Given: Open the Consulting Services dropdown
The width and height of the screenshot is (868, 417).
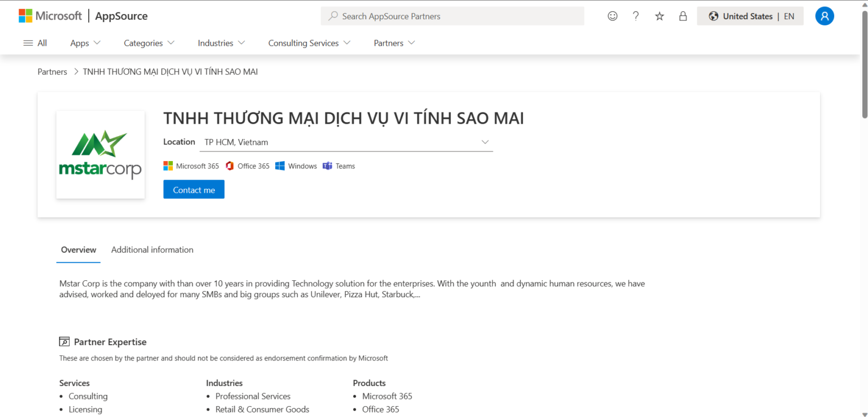Looking at the screenshot, I should (309, 43).
